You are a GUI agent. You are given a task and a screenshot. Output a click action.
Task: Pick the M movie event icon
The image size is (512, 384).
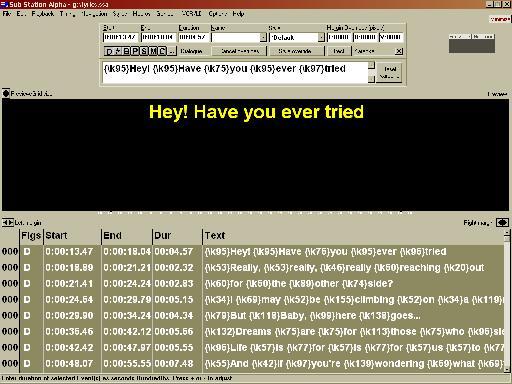click(153, 51)
